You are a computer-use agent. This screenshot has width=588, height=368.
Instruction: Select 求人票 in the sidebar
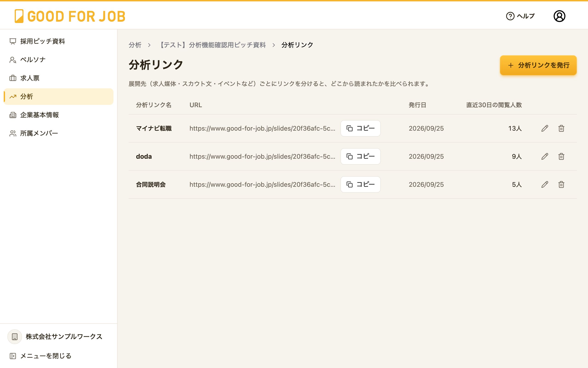click(59, 78)
